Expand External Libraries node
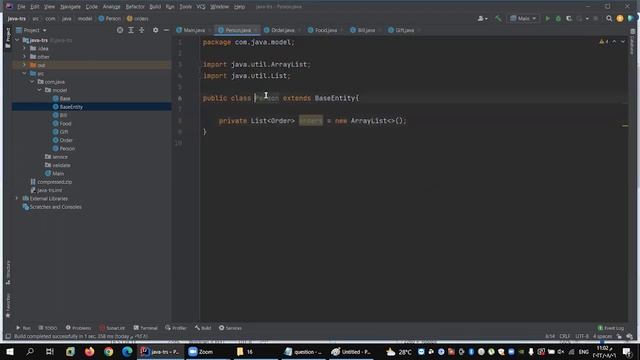The width and height of the screenshot is (640, 360). click(17, 198)
